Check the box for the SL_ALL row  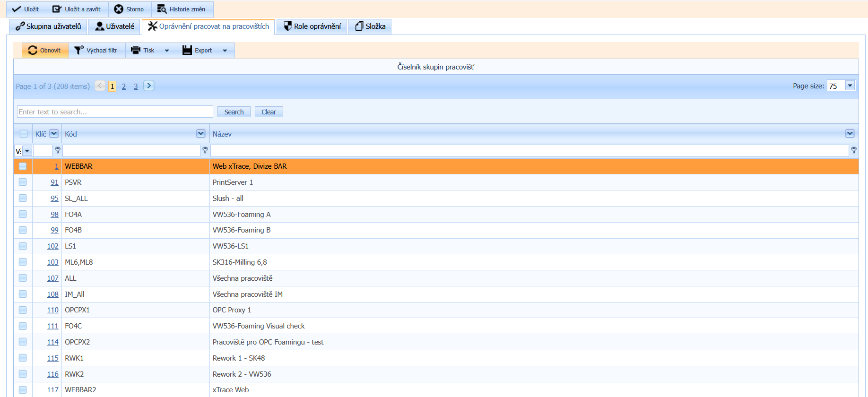tap(23, 198)
